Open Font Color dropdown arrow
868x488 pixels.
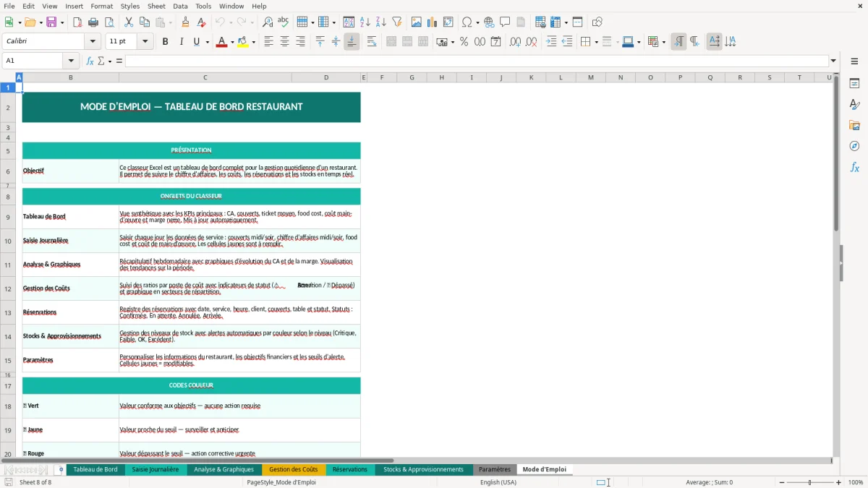click(231, 42)
